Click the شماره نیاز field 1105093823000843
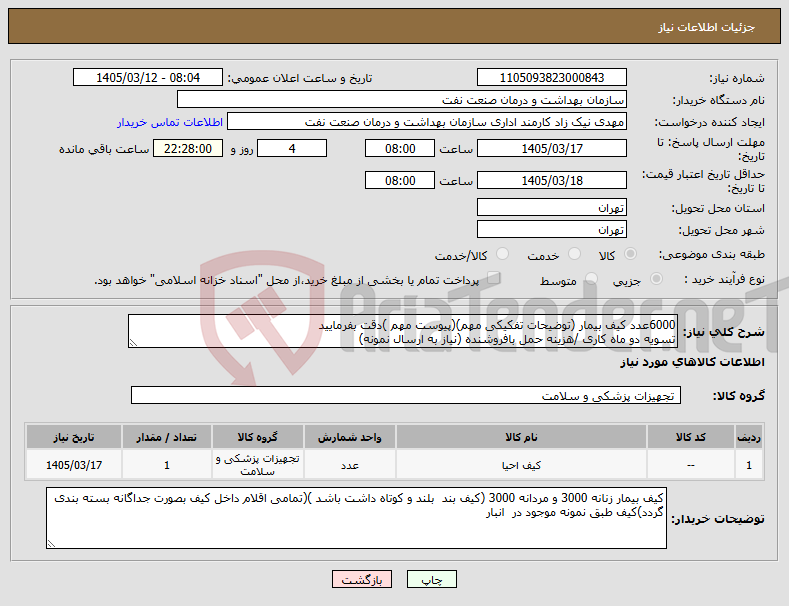789x606 pixels. point(551,78)
